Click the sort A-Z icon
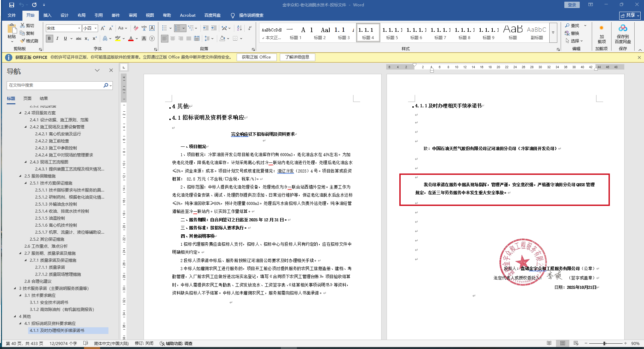This screenshot has height=349, width=644. pos(239,28)
